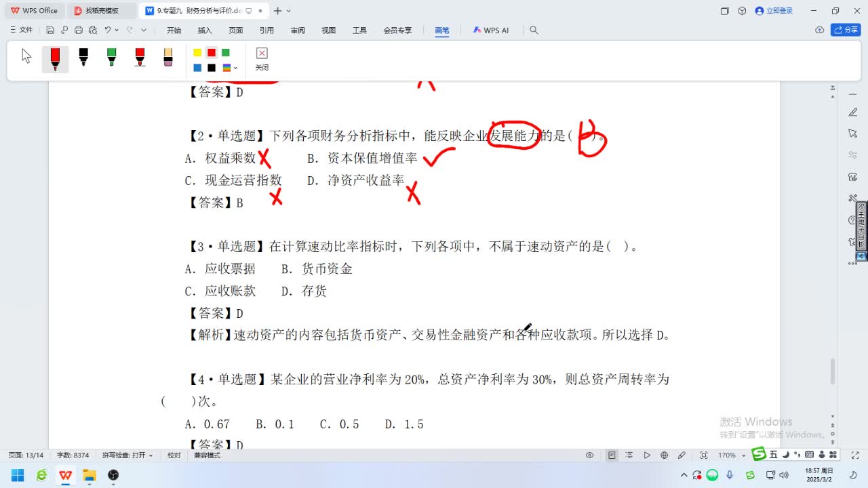Select the red underline pen
Viewport: 868px width, 488px height.
[140, 58]
